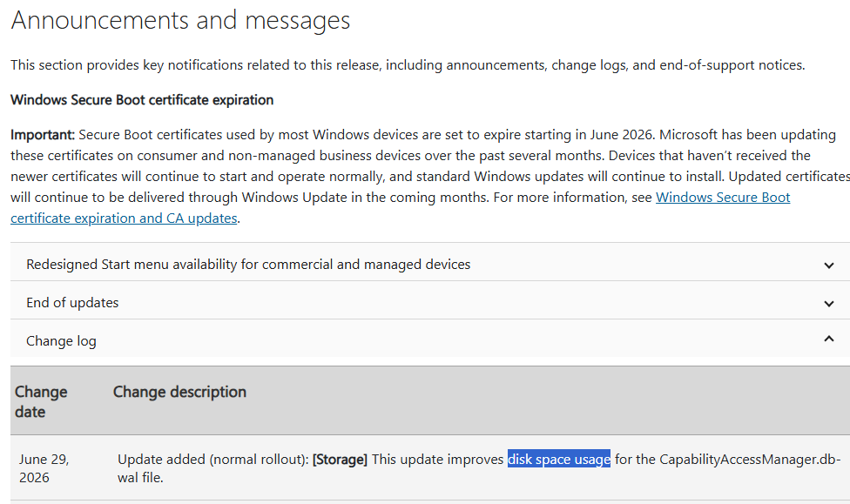Click the June 29, 2026 date cell
The width and height of the screenshot is (850, 504).
[x=44, y=468]
